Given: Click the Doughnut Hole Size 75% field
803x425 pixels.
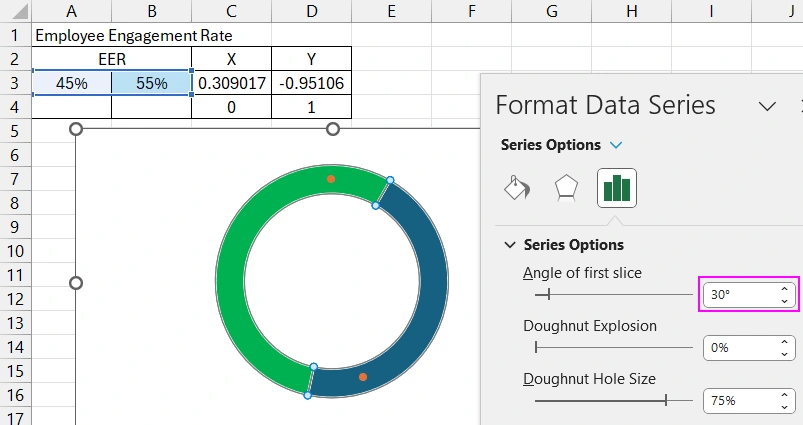Looking at the screenshot, I should click(x=738, y=401).
